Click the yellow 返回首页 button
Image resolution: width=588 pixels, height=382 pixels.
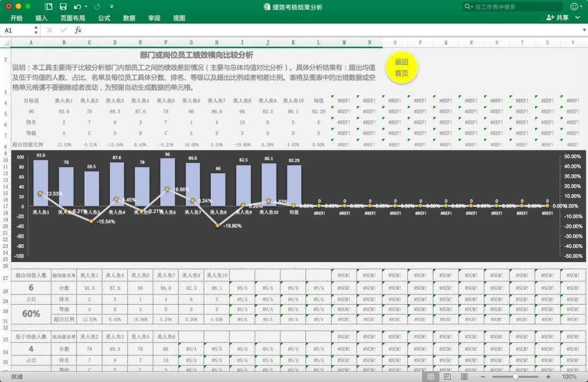[x=401, y=68]
